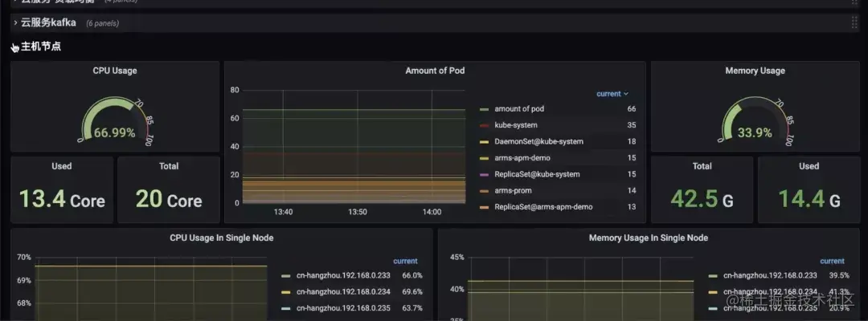Click arms-apm-demo yellow color swatch
This screenshot has width=868, height=321.
click(x=485, y=158)
